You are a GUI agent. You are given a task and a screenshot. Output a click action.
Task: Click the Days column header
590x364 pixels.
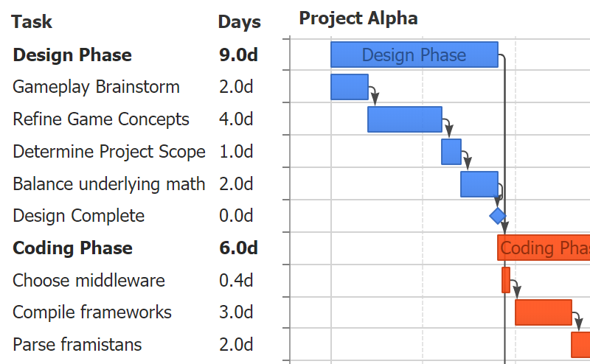[x=239, y=22]
